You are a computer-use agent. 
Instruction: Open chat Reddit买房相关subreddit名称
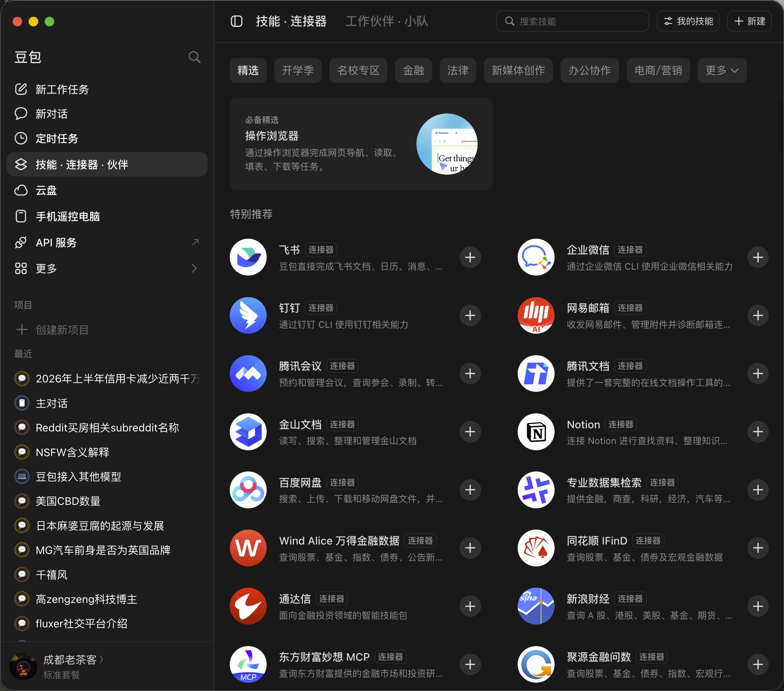pyautogui.click(x=107, y=428)
